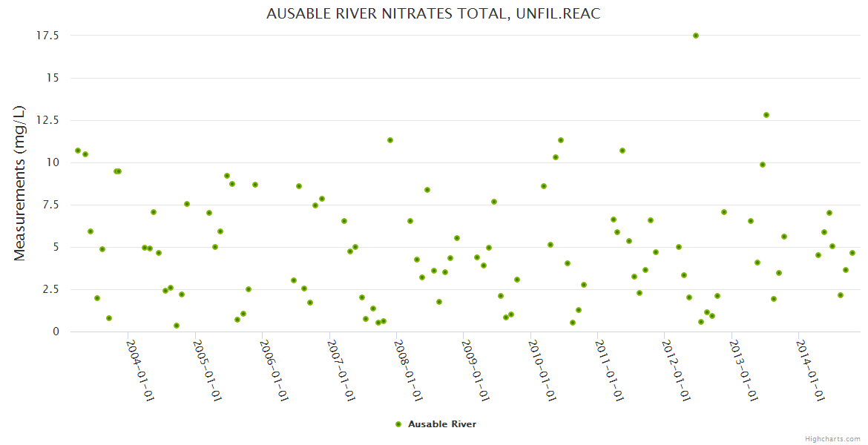Select the leftmost data point in the chart

pyautogui.click(x=78, y=151)
